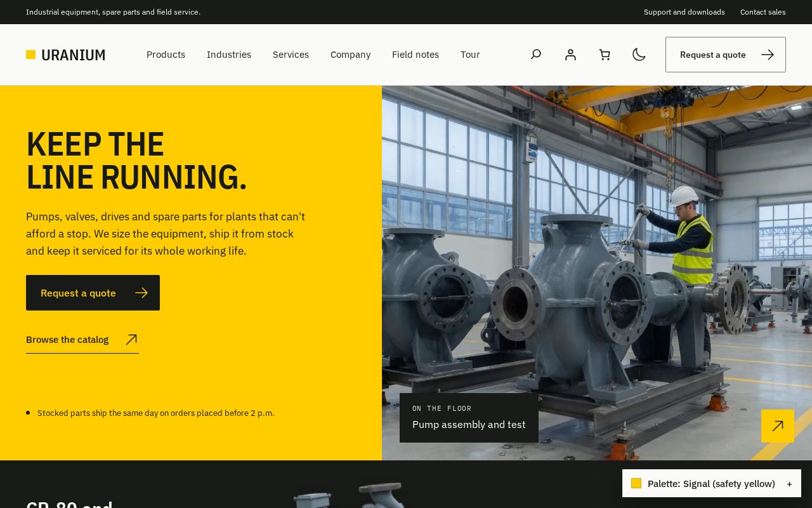Open the Contact sales link
Image resolution: width=812 pixels, height=508 pixels.
[x=763, y=12]
